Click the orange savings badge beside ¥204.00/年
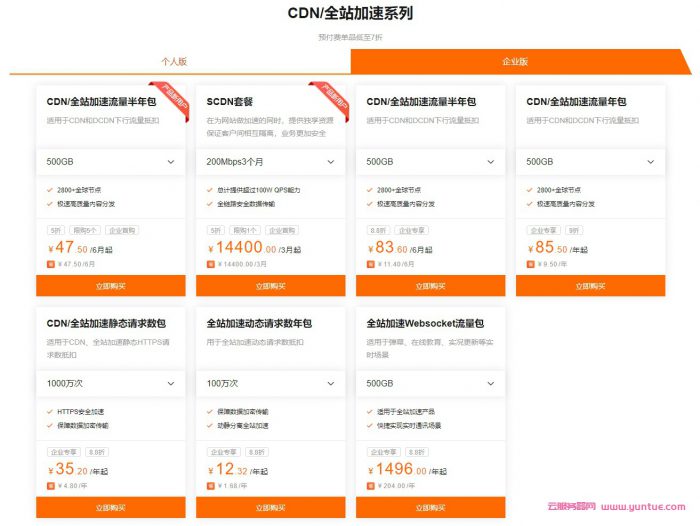 tap(371, 486)
